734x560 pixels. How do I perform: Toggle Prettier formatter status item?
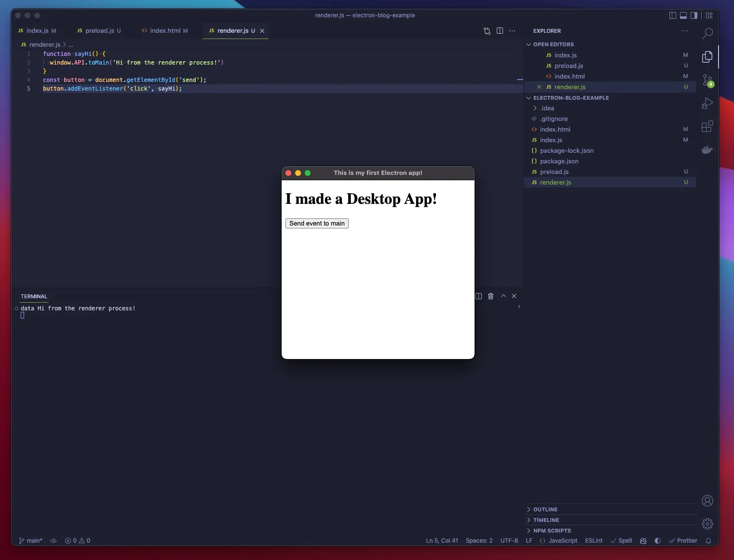pyautogui.click(x=683, y=541)
